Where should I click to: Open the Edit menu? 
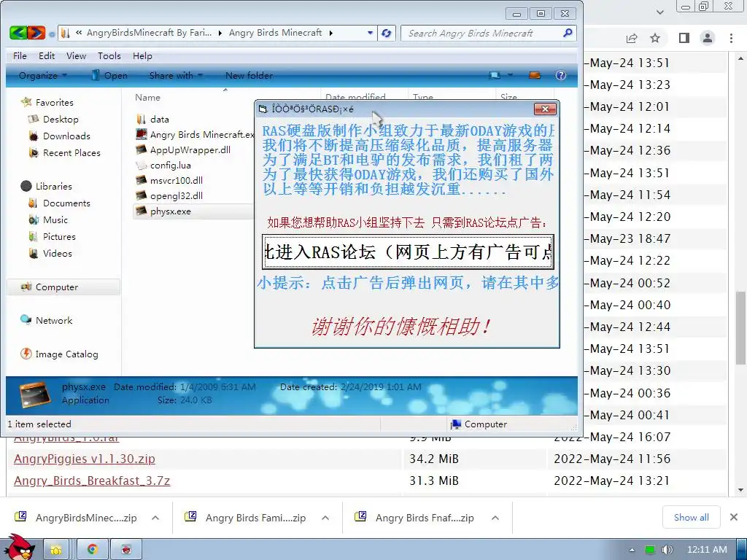47,55
